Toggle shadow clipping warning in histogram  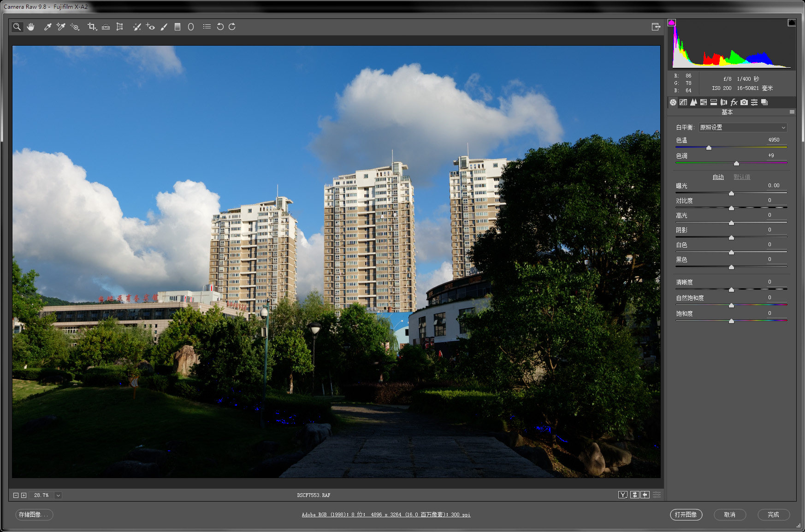672,22
